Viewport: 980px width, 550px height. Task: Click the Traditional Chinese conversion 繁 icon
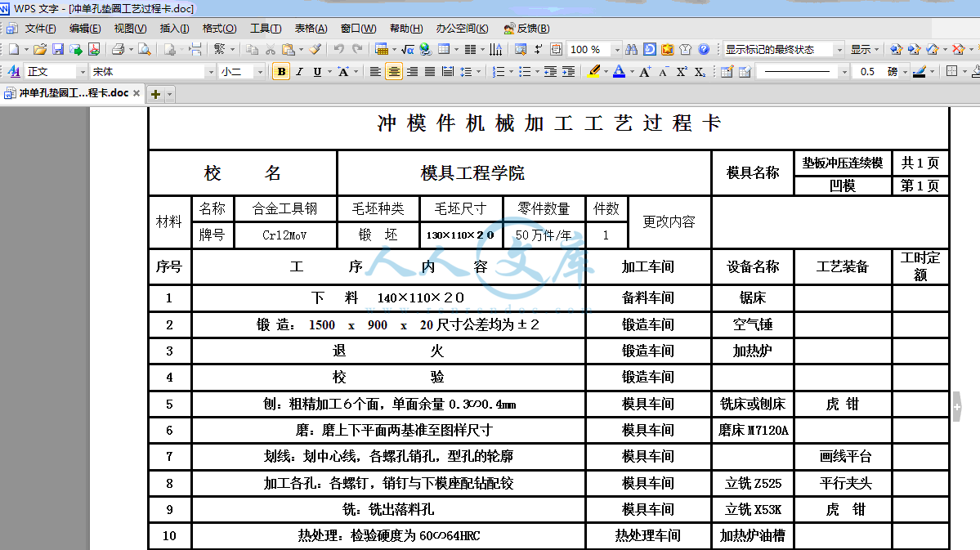coord(219,49)
